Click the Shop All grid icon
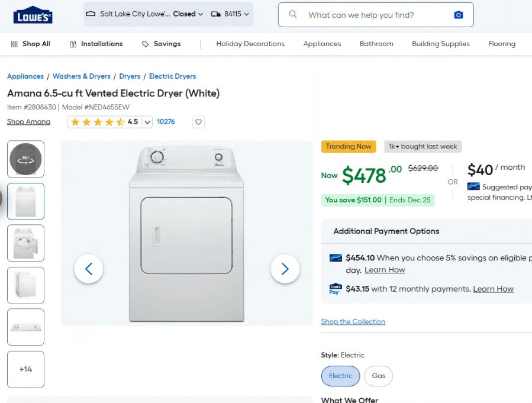Viewport: 532px width, 403px height. pyautogui.click(x=14, y=43)
